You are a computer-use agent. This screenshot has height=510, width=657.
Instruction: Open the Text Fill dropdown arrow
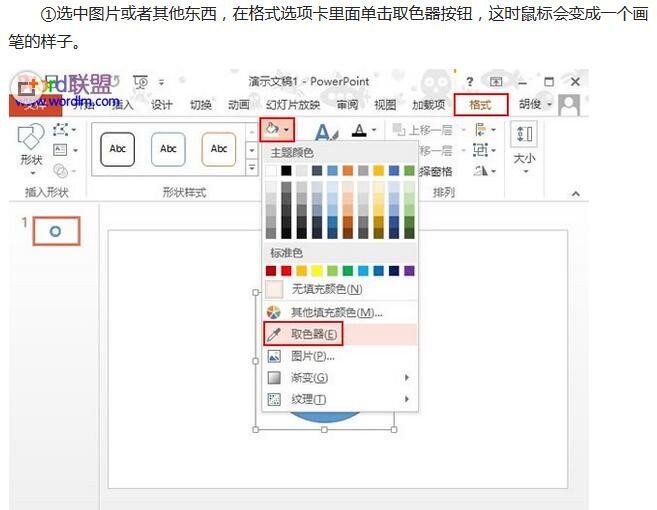tap(374, 130)
